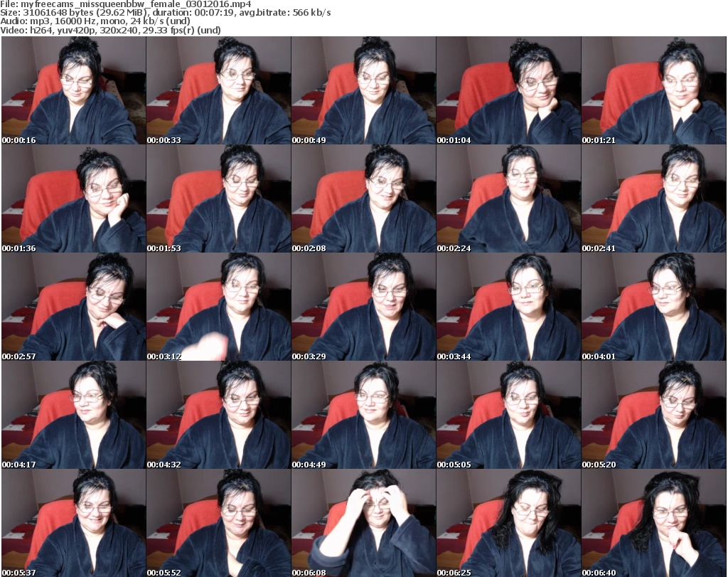
Task: Click the 00:05:20 video frame
Action: 653,415
